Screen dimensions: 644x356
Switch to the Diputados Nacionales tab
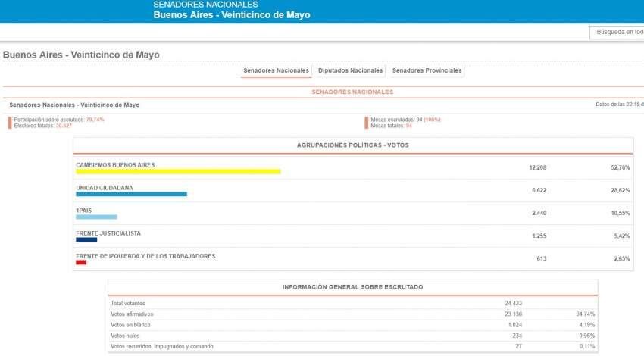pos(350,70)
